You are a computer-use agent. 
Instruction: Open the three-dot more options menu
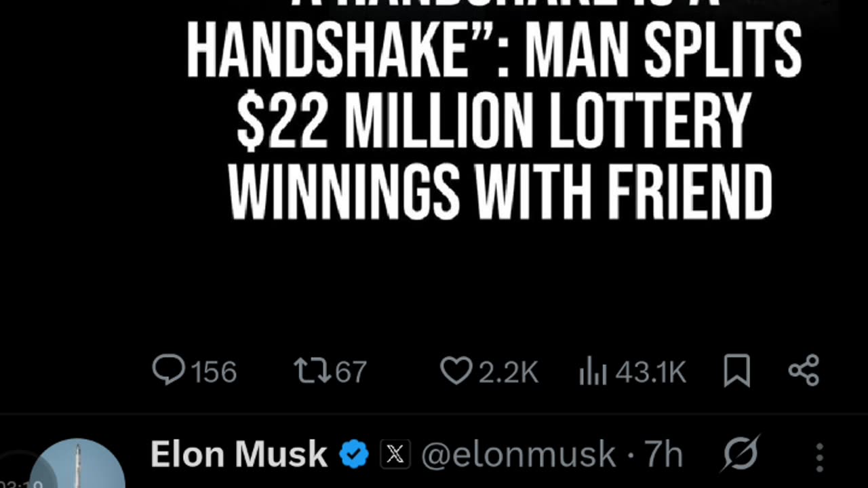(819, 457)
